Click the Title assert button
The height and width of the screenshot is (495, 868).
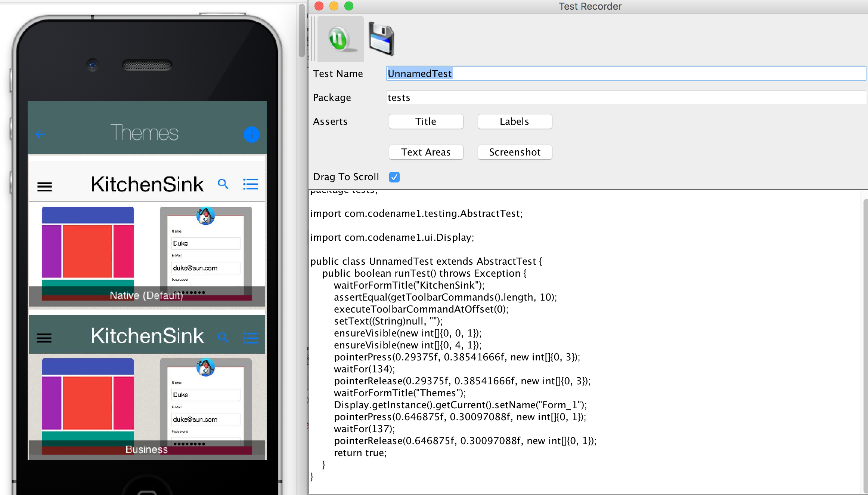click(x=426, y=122)
